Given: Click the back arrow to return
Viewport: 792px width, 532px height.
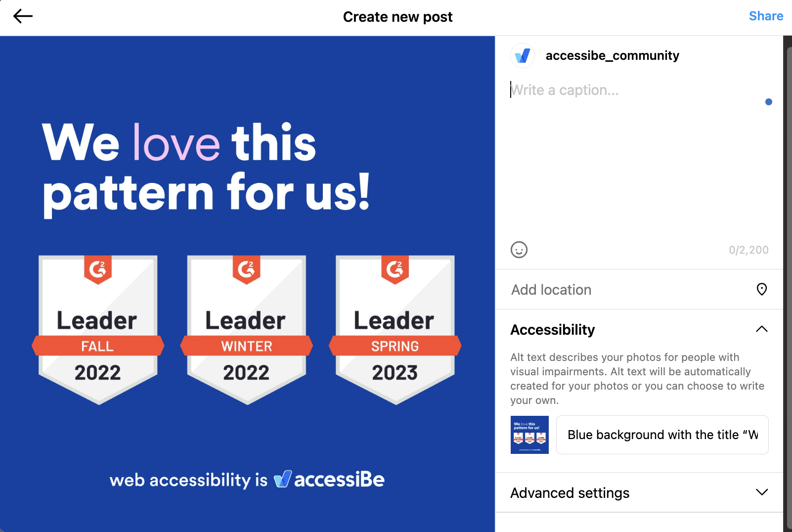Looking at the screenshot, I should [22, 16].
